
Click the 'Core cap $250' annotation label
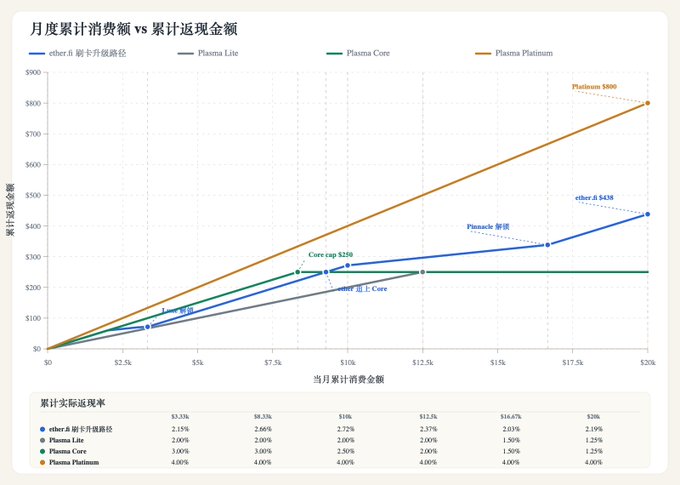pos(330,255)
